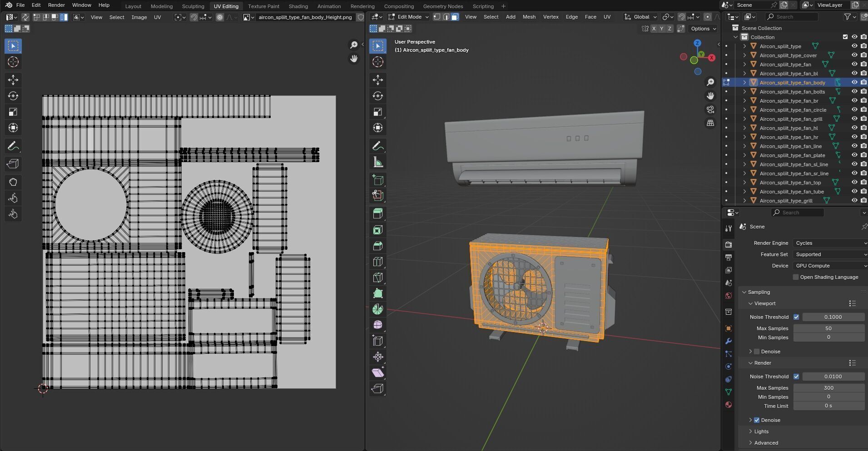The height and width of the screenshot is (451, 868).
Task: Click the viewport zoom magnifier icon
Action: pos(710,82)
